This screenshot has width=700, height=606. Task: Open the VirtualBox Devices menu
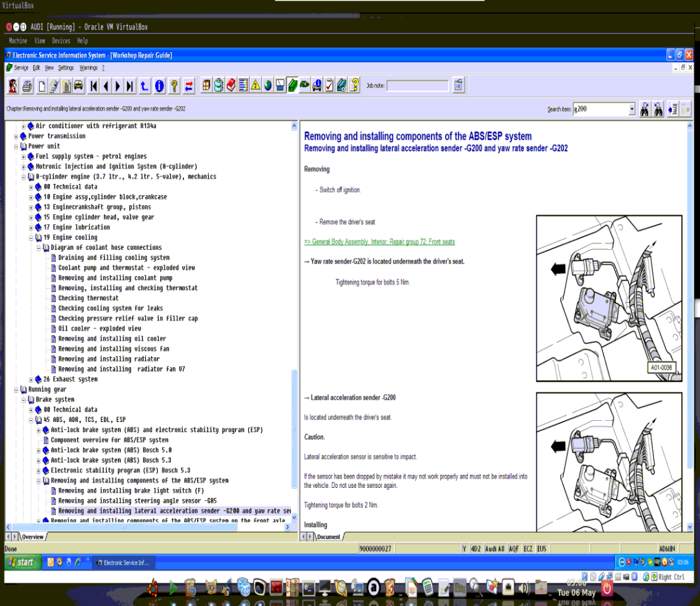61,41
